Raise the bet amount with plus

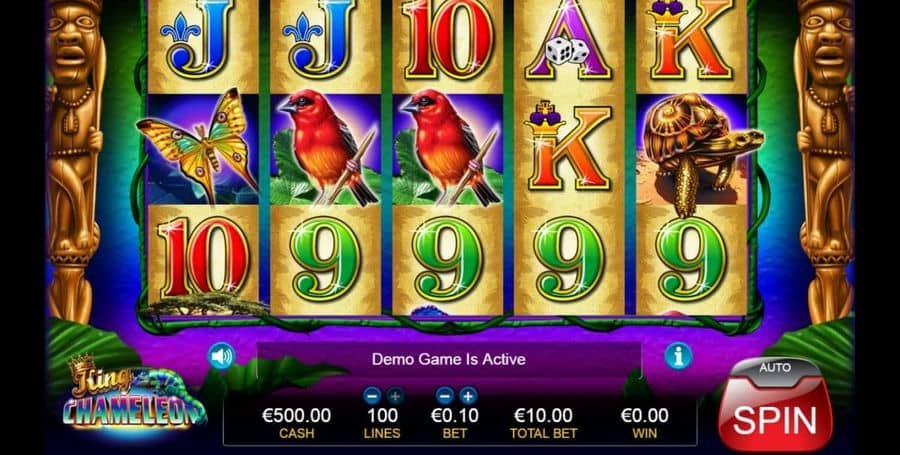pos(468,395)
